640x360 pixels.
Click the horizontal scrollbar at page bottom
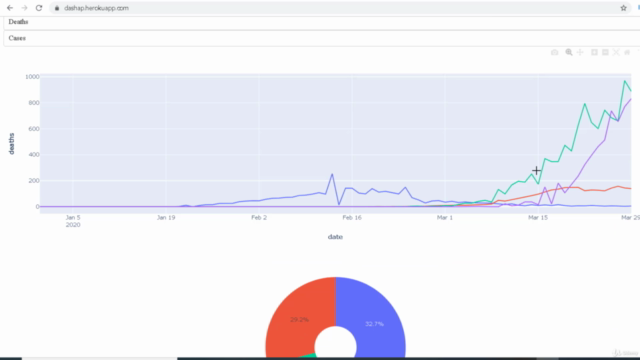point(100,358)
